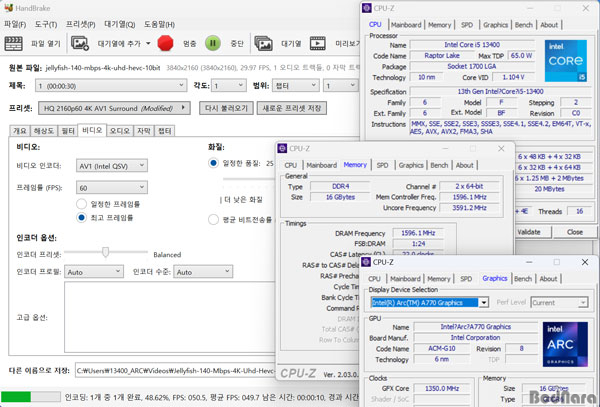Click the 새로운 프리셋 저장 button
This screenshot has width=600, height=407.
click(x=292, y=108)
